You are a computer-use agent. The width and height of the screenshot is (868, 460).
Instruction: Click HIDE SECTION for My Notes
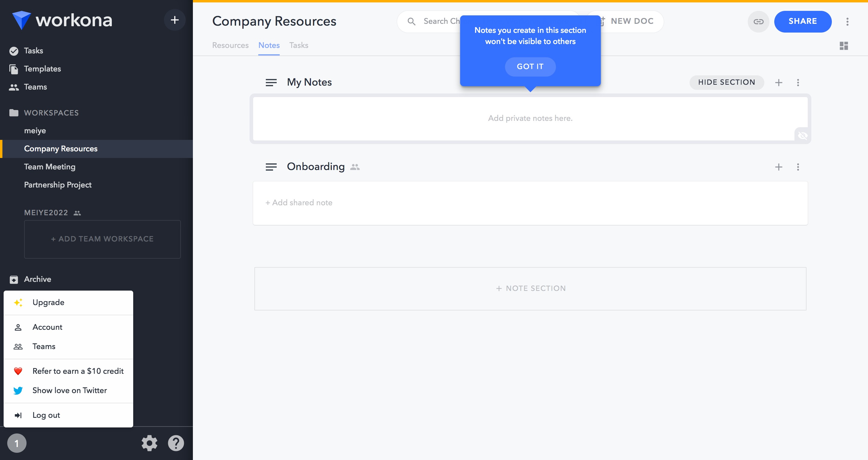click(x=726, y=83)
